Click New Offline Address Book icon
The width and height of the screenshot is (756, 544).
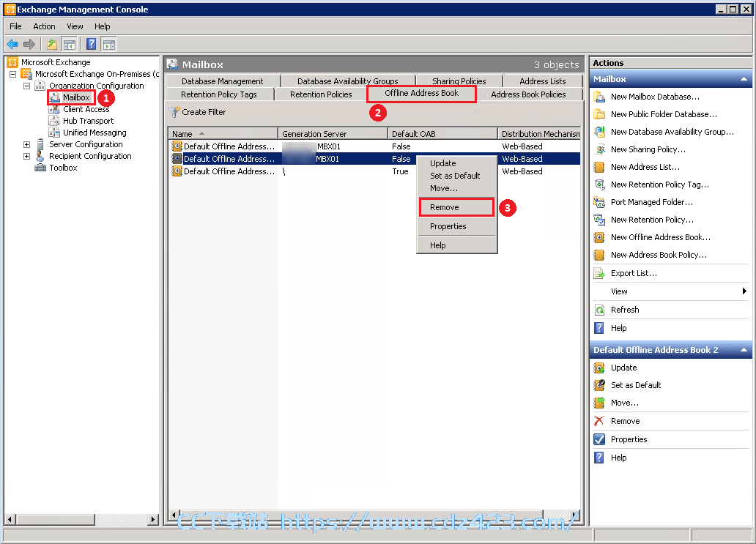pyautogui.click(x=599, y=237)
